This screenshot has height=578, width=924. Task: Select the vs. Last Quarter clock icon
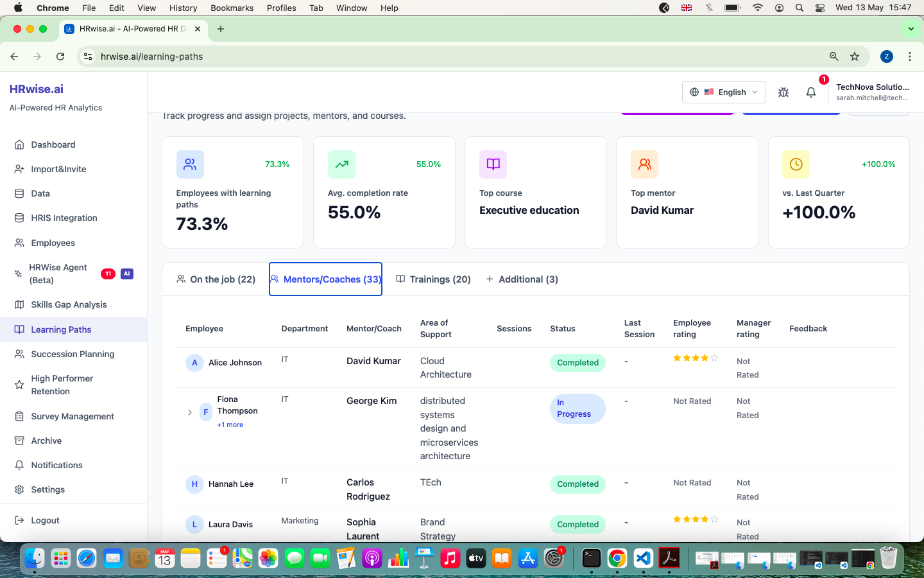[796, 164]
